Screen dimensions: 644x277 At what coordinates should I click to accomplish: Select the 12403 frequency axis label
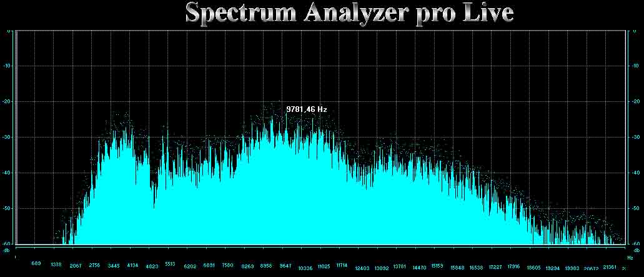point(363,268)
